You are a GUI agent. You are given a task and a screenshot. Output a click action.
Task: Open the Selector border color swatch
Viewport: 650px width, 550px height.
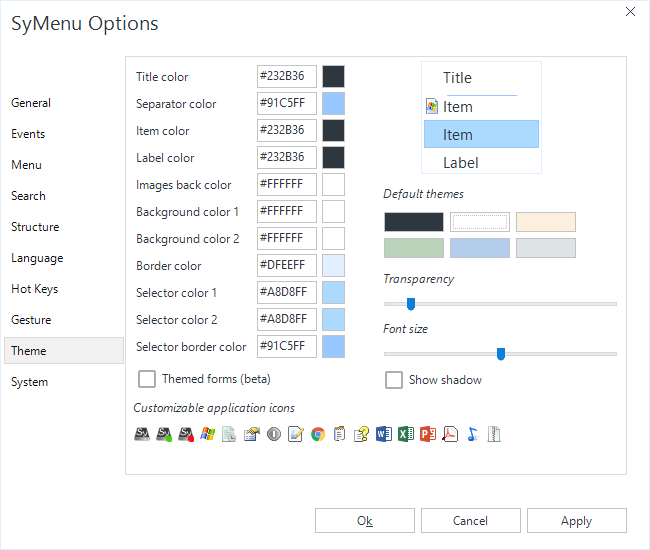333,346
